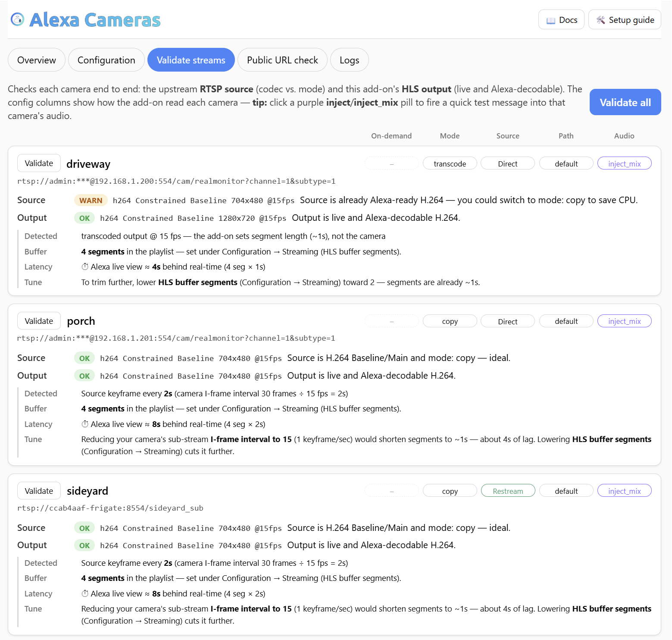Click the On-demand column header
This screenshot has height=640, width=672.
point(391,136)
